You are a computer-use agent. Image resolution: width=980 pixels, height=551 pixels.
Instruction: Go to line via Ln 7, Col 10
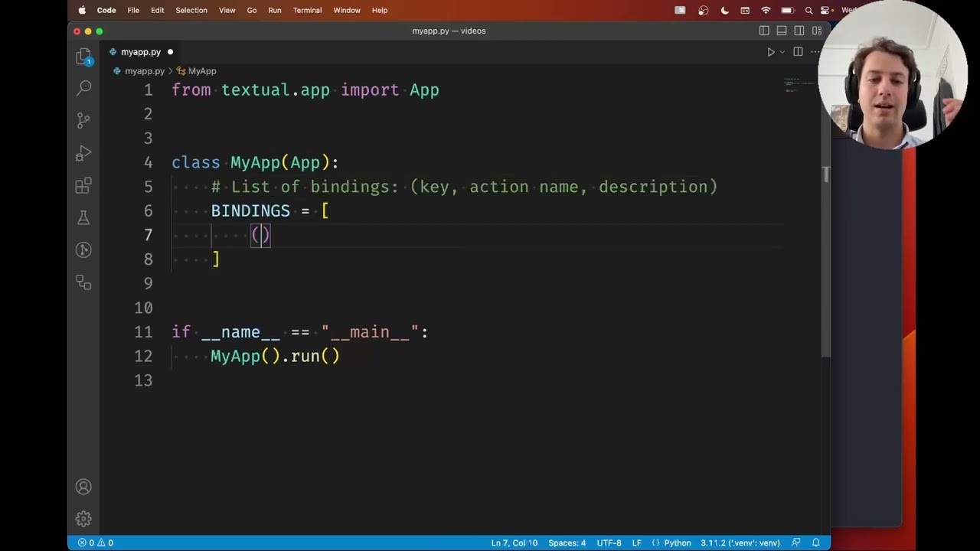pyautogui.click(x=514, y=543)
